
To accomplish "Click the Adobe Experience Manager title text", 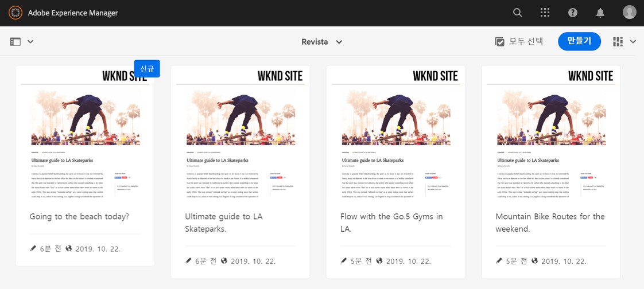I will (73, 13).
